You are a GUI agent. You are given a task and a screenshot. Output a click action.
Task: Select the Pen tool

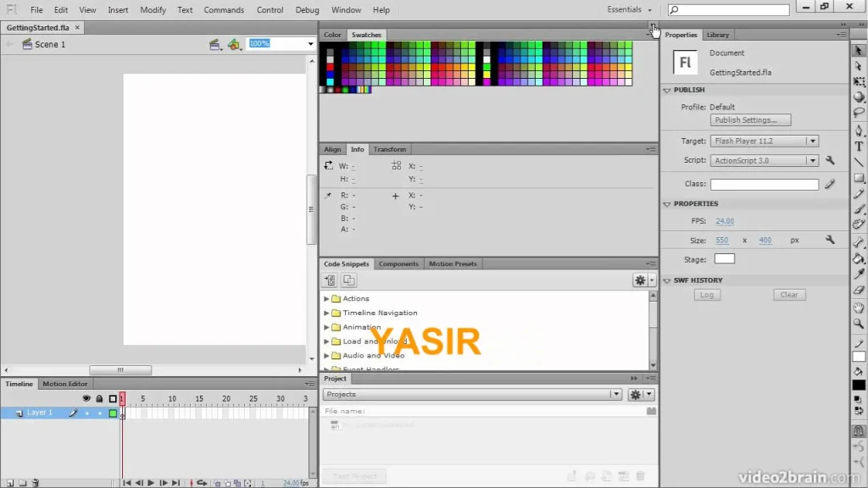(x=859, y=130)
